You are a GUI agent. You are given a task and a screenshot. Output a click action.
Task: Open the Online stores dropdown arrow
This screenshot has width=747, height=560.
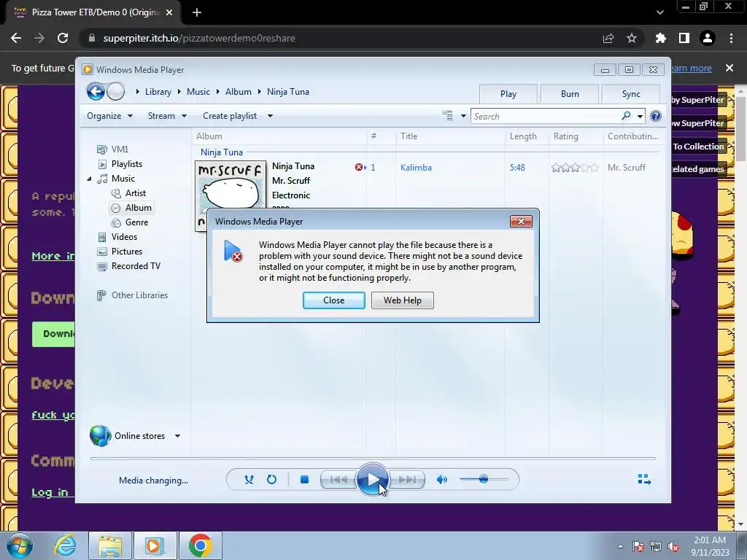click(x=178, y=436)
